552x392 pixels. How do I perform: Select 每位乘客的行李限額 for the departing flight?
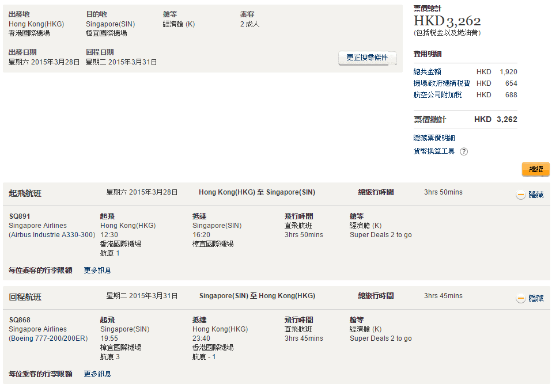pyautogui.click(x=40, y=271)
